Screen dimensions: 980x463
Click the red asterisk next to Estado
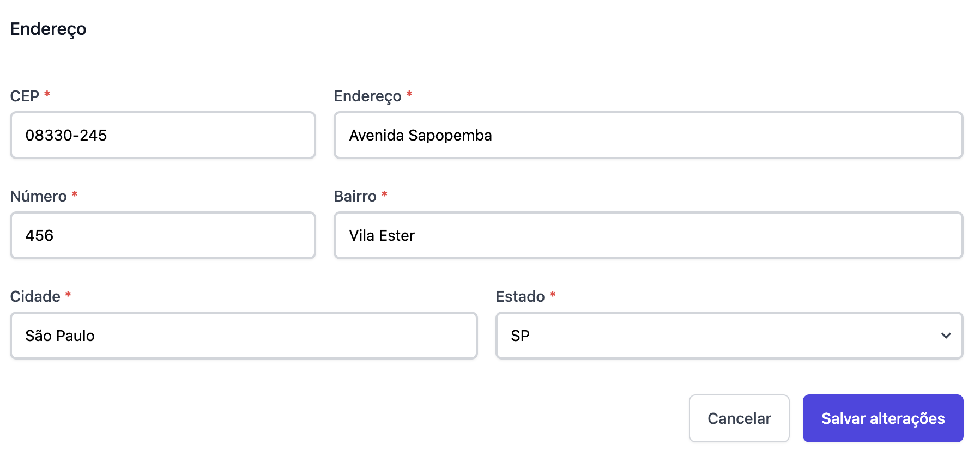pyautogui.click(x=553, y=295)
